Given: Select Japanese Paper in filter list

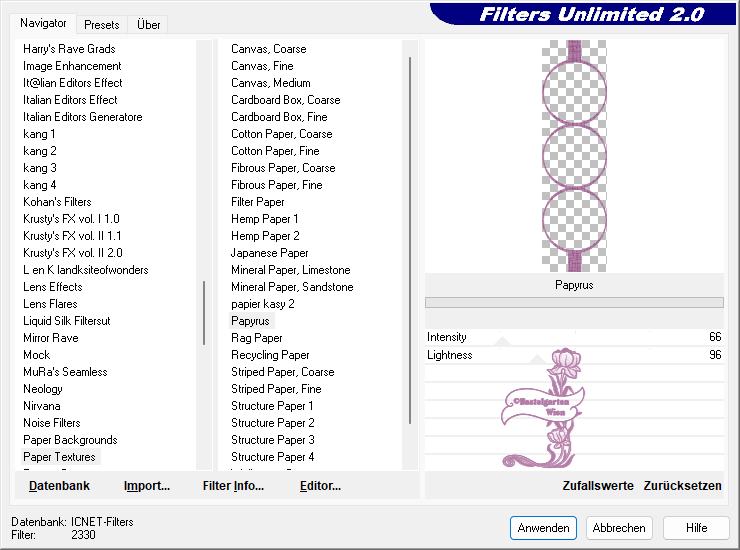Looking at the screenshot, I should pyautogui.click(x=270, y=253).
